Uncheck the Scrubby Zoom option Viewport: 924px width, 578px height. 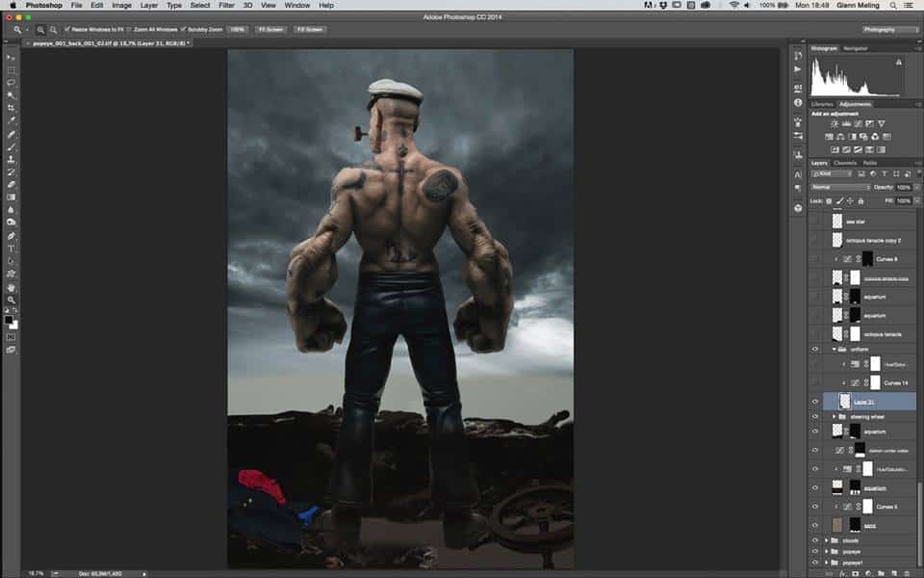point(184,30)
